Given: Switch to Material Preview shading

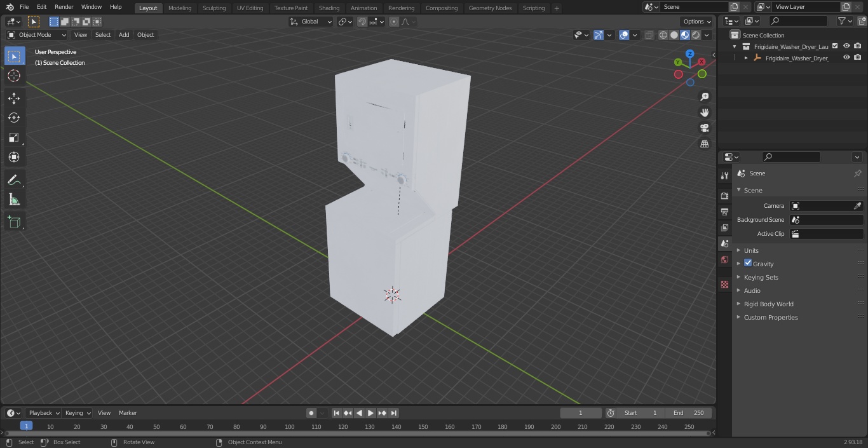Looking at the screenshot, I should (685, 35).
